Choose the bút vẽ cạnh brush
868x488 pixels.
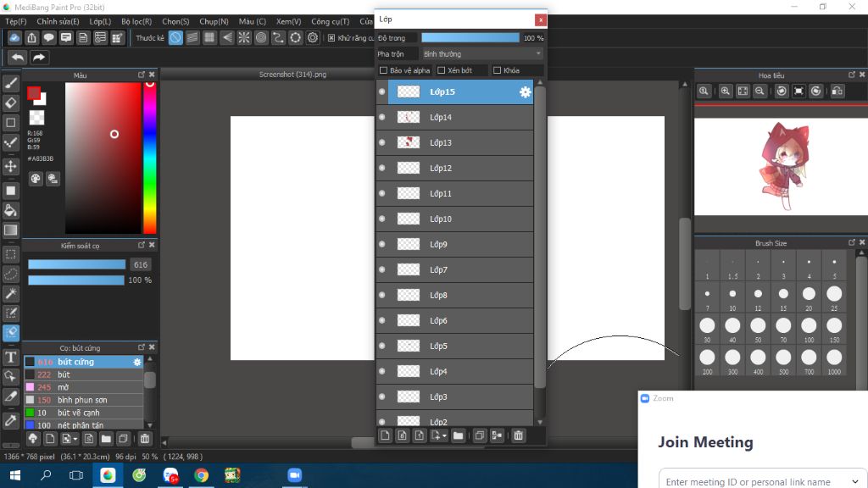tap(84, 413)
